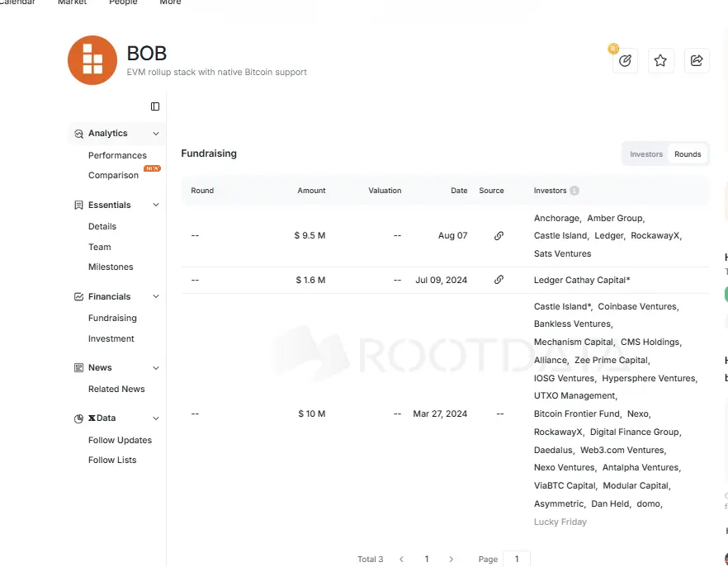728x567 pixels.
Task: Open the edit/contribute icon with coin badge
Action: [x=625, y=60]
